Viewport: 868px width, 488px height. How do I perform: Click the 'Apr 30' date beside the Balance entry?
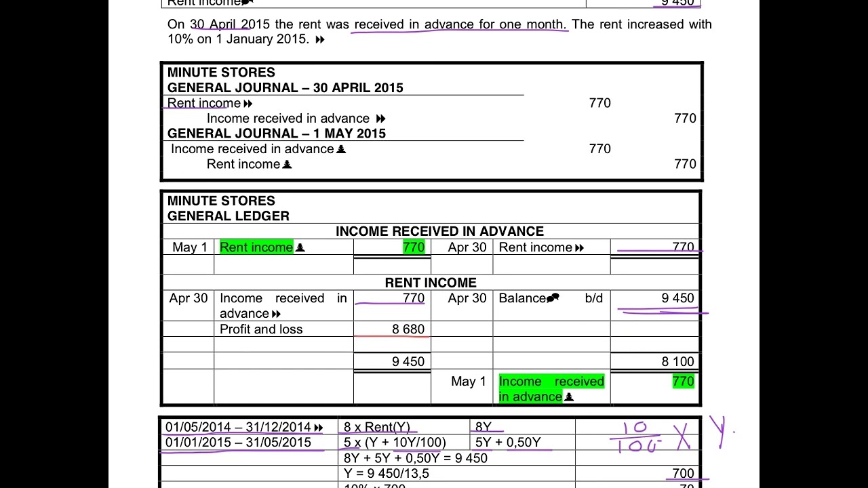(x=467, y=298)
